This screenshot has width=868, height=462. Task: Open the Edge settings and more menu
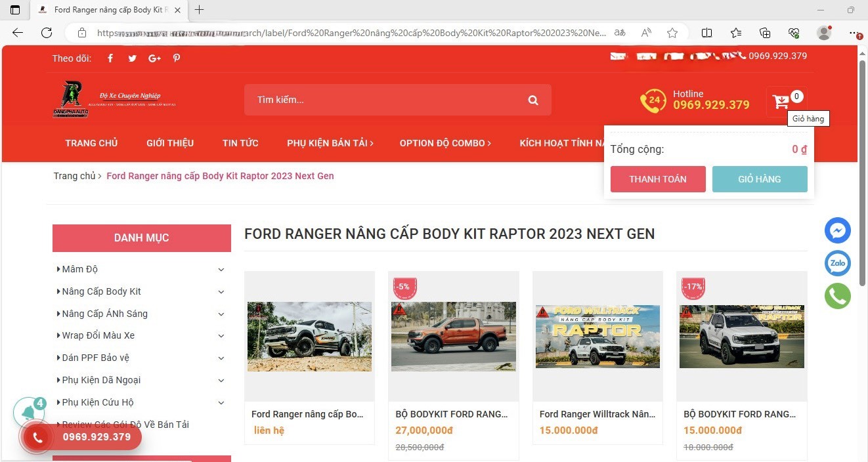[854, 33]
